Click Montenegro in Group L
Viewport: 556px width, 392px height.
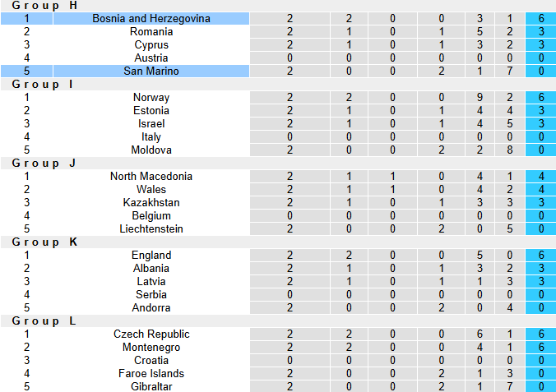click(x=151, y=347)
